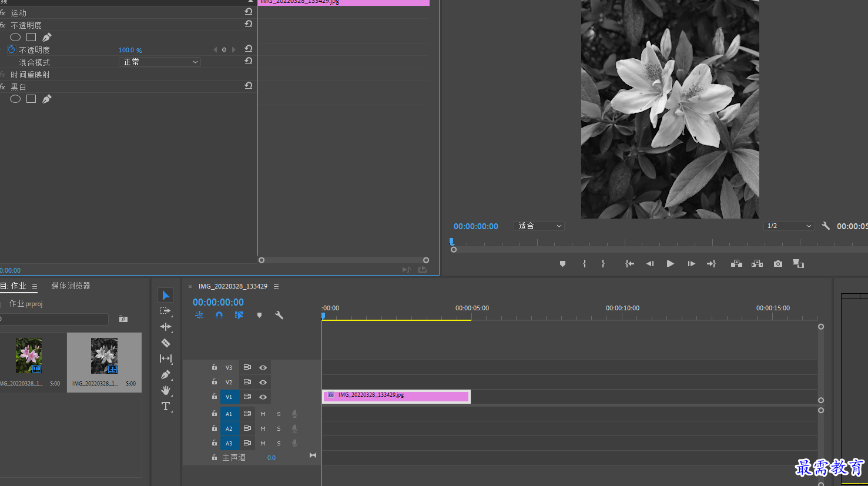Select the Slip tool
868x486 pixels.
(166, 358)
